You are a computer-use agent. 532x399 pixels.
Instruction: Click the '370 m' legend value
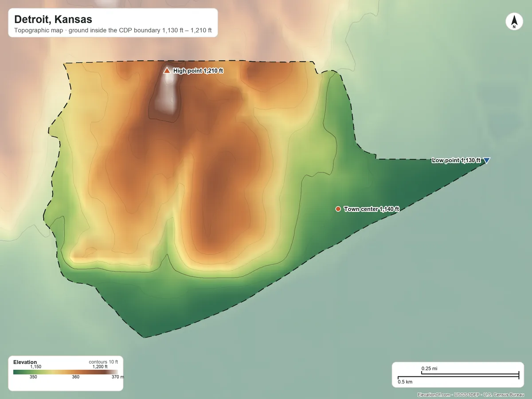point(118,377)
